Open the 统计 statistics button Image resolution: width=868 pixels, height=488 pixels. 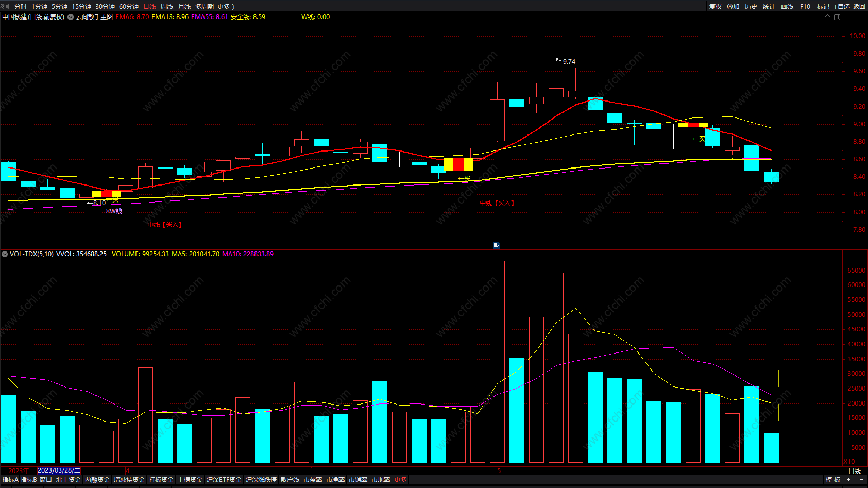coord(769,7)
